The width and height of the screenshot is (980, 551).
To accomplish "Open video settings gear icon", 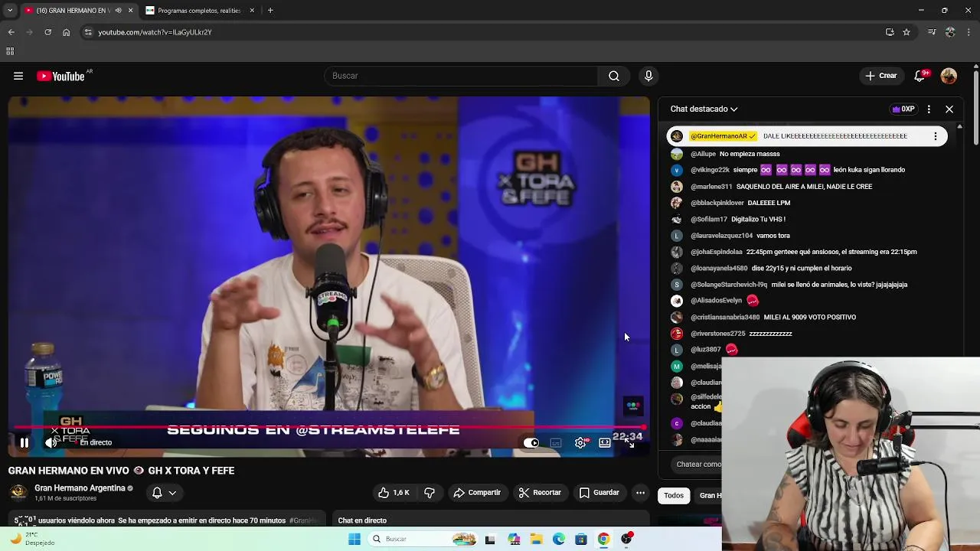I will pos(580,442).
